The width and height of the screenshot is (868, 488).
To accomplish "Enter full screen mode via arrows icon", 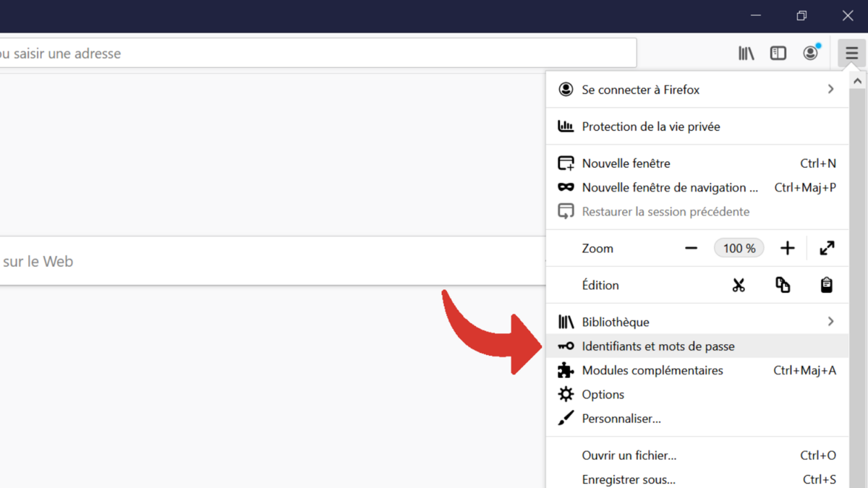I will [x=827, y=248].
